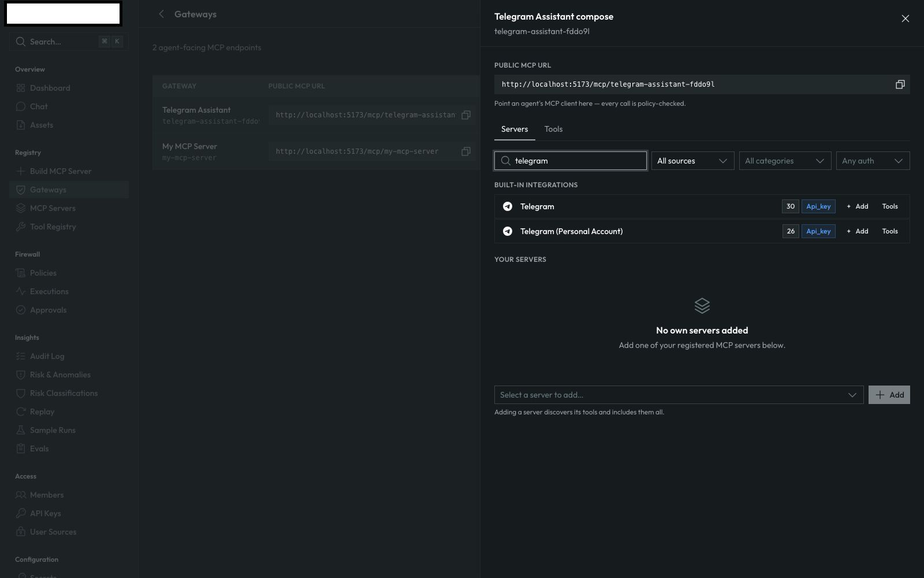
Task: Open the All categories dropdown
Action: 785,161
